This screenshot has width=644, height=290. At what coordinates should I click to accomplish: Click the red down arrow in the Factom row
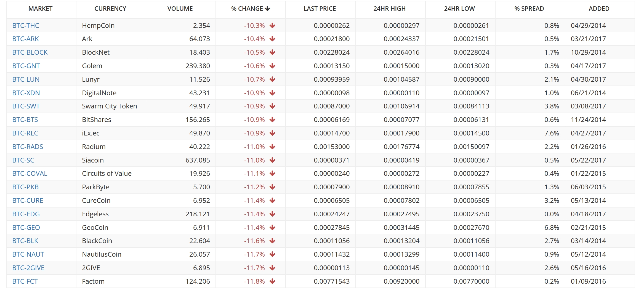coord(272,281)
